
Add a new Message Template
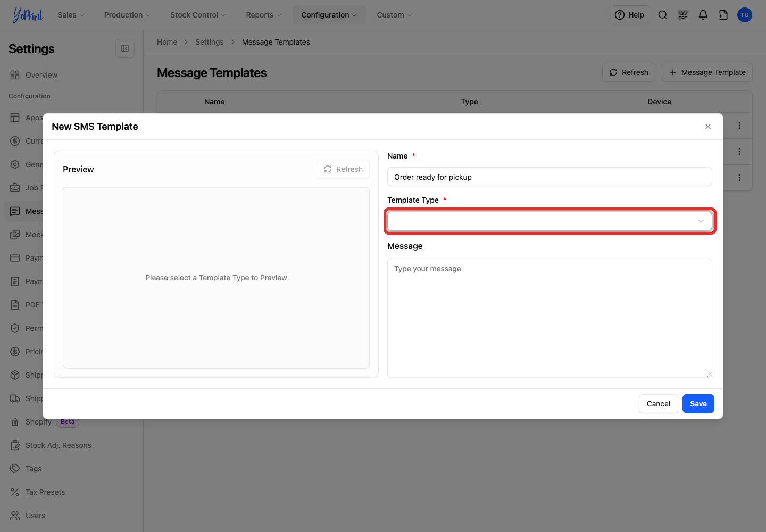707,72
